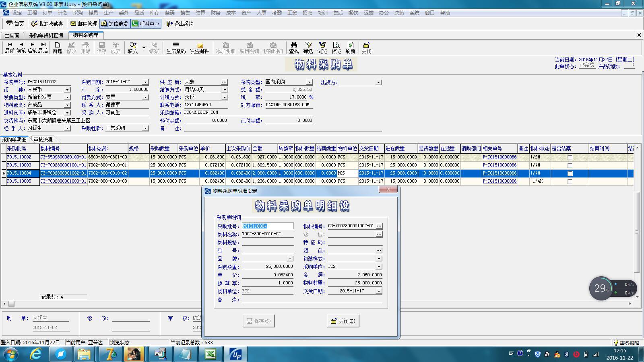Image resolution: width=644 pixels, height=362 pixels.
Task: Click the 查找 binoculars search icon
Action: pyautogui.click(x=294, y=47)
